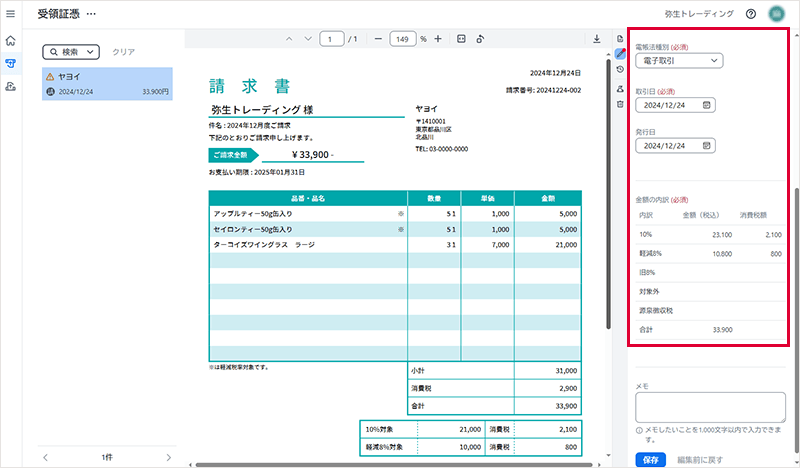Go to previous page up chevron

coord(289,39)
